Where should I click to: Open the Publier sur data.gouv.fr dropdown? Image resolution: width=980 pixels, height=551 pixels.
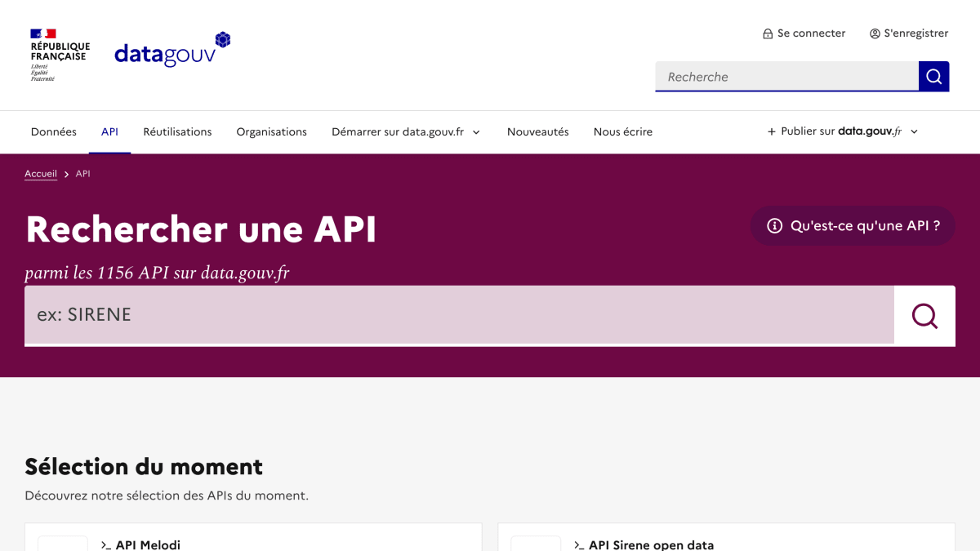843,131
